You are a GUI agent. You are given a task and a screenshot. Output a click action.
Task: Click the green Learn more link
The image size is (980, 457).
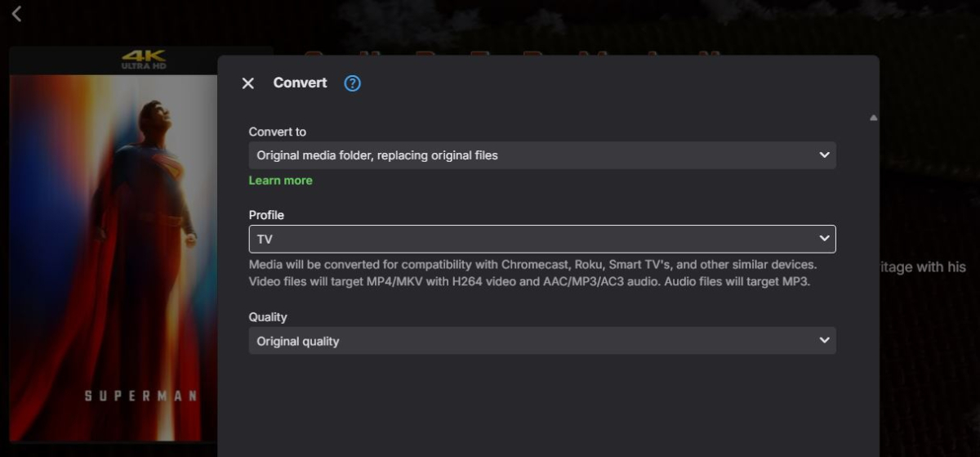pos(280,181)
